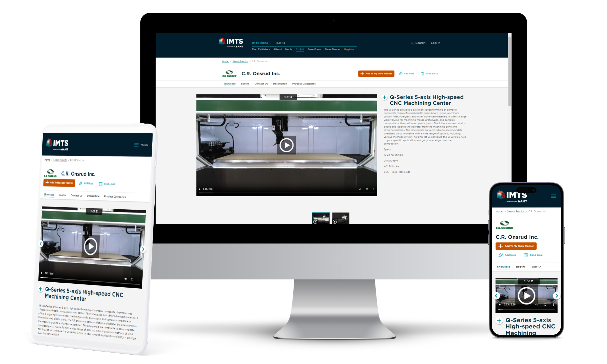This screenshot has width=607, height=364.
Task: Click the play button on showcase video
Action: (x=286, y=145)
